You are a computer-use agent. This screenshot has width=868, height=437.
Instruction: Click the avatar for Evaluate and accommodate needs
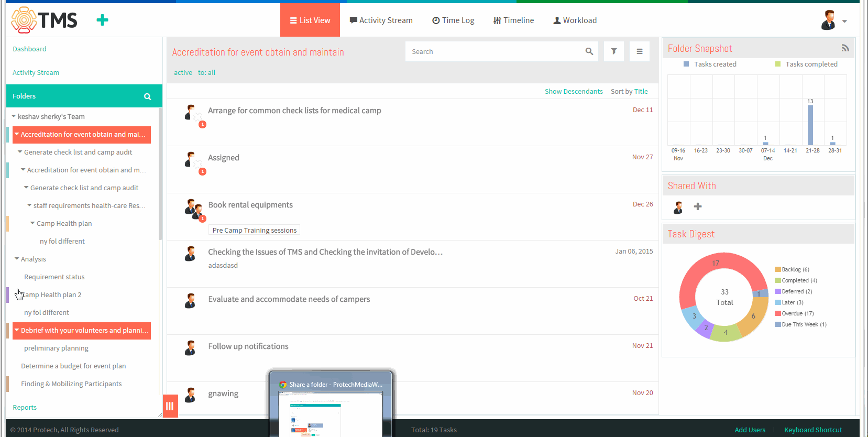coord(190,301)
